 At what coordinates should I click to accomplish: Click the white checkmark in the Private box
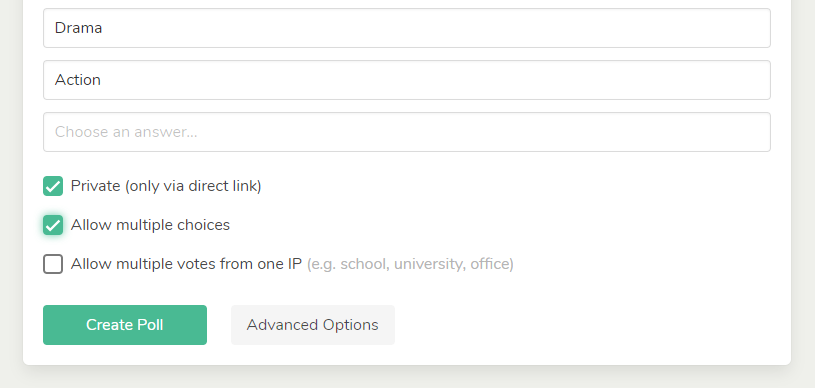(53, 186)
